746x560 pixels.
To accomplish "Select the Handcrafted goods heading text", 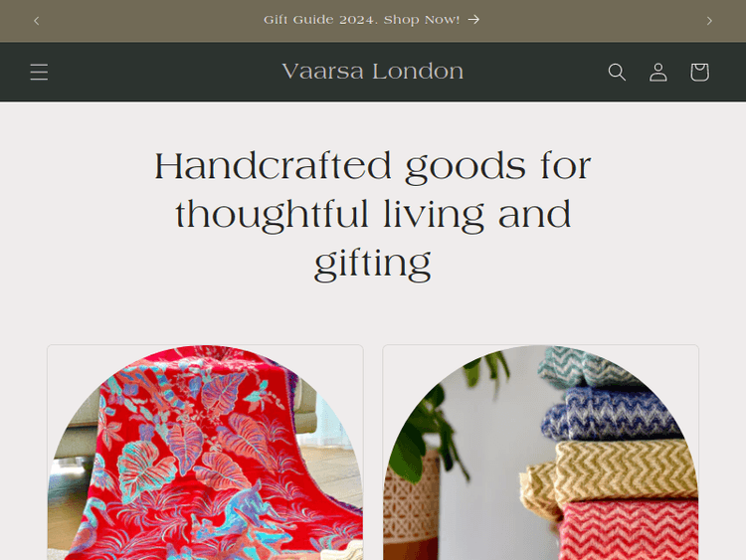I will pyautogui.click(x=373, y=214).
